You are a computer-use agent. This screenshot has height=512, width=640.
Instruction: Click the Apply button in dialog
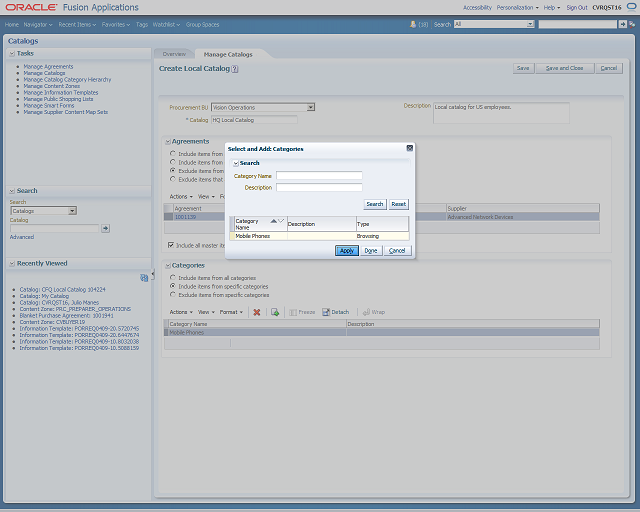(347, 251)
